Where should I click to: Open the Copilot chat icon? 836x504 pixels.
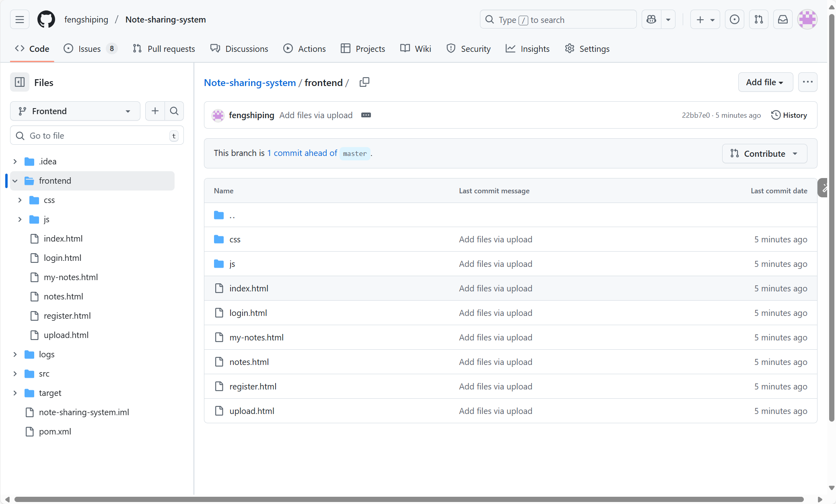pyautogui.click(x=651, y=19)
